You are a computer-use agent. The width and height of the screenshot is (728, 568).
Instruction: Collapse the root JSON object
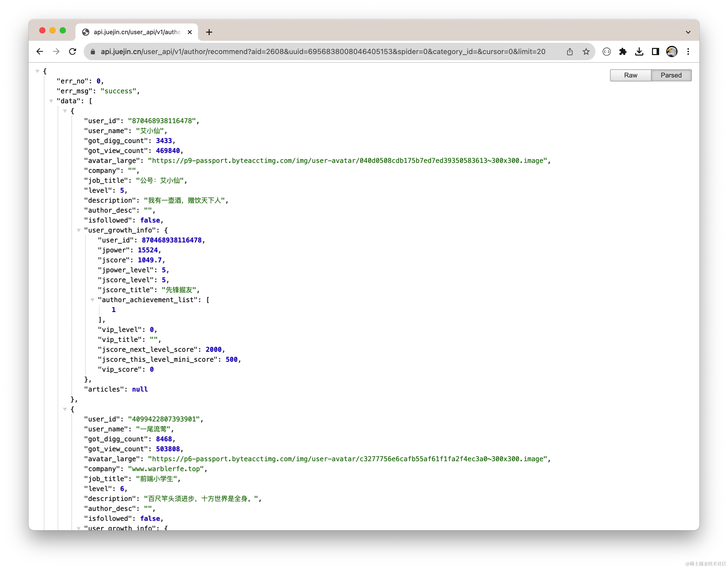tap(37, 71)
